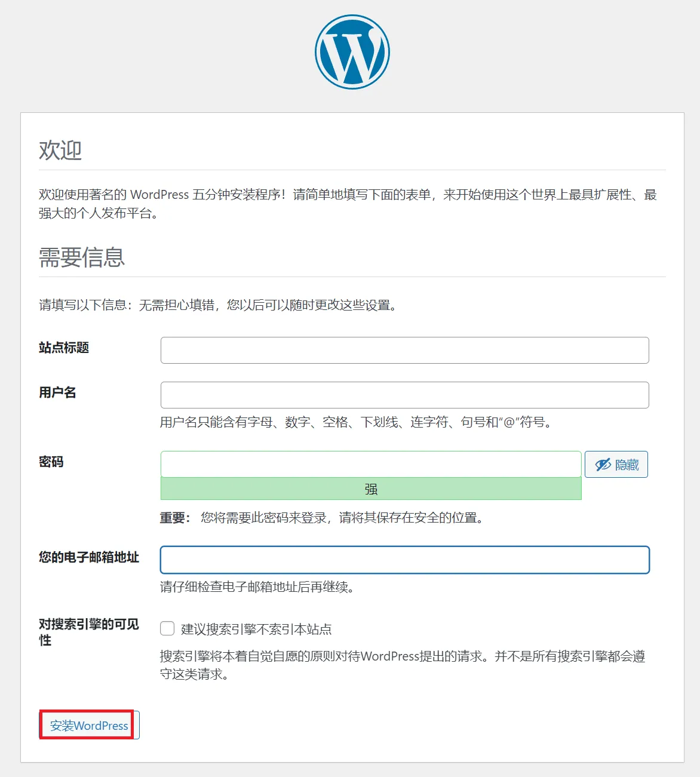Click into the 密码 password field

pos(371,464)
